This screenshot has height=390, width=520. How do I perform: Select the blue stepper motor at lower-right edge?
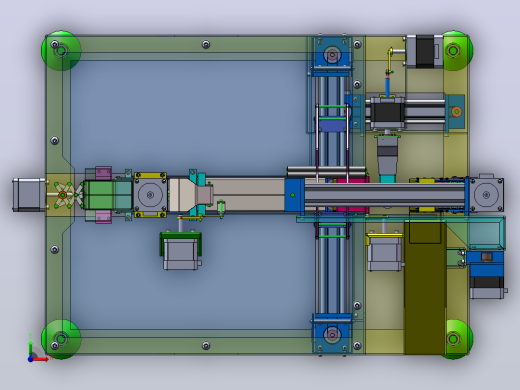[x=487, y=275]
